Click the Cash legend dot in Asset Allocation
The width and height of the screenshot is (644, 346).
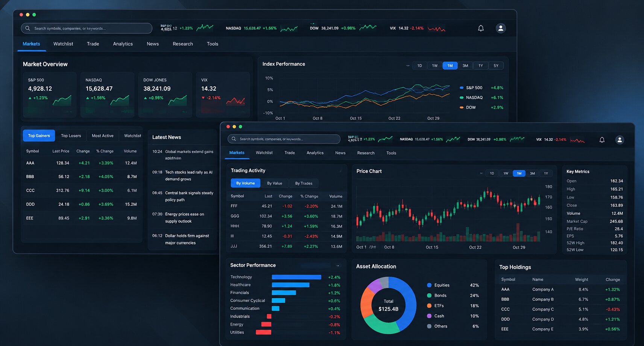[429, 316]
